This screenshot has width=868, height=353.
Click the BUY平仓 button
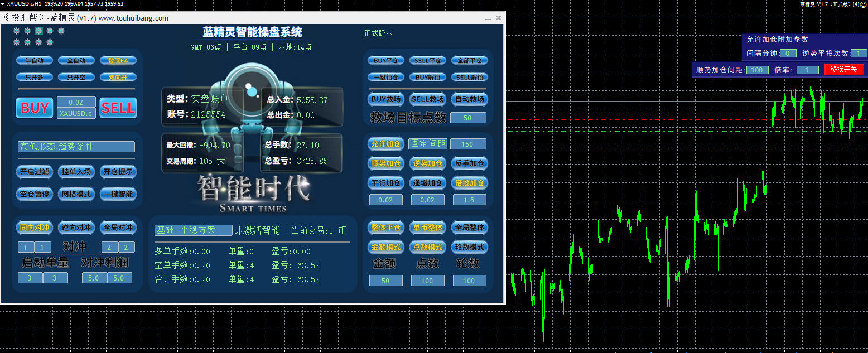coord(386,60)
